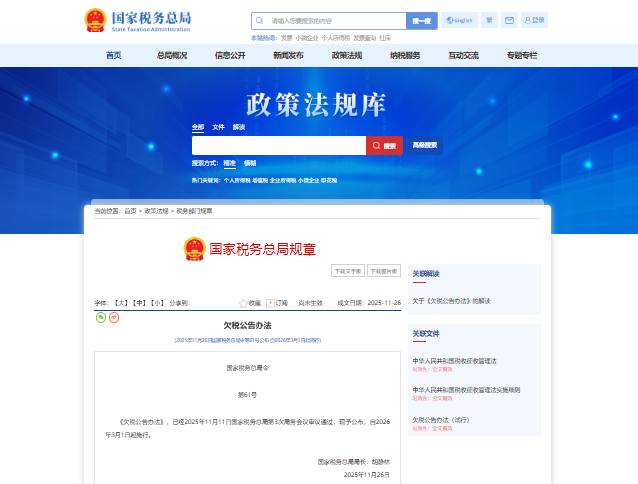Click the magnifier icon in the header search box
The width and height of the screenshot is (638, 484).
coord(259,20)
